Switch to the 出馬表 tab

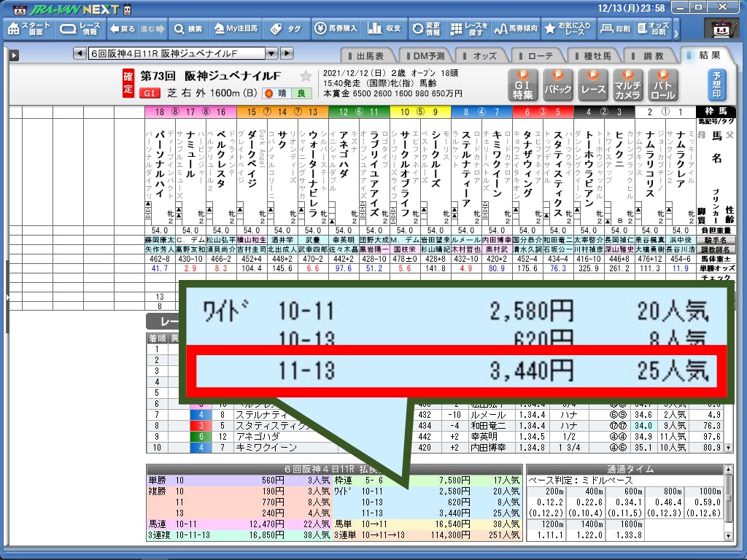click(x=371, y=56)
